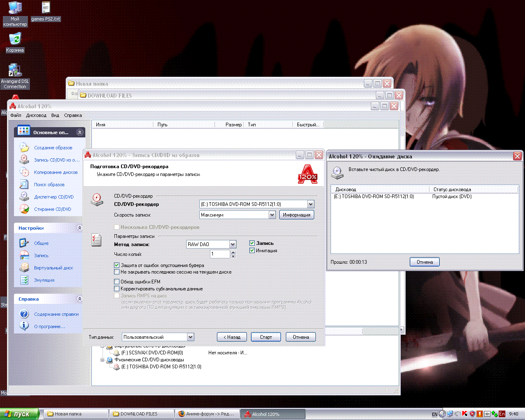Image resolution: width=525 pixels, height=420 pixels.
Task: Disable Защита от ошибок опустошения буфера
Action: pos(117,265)
